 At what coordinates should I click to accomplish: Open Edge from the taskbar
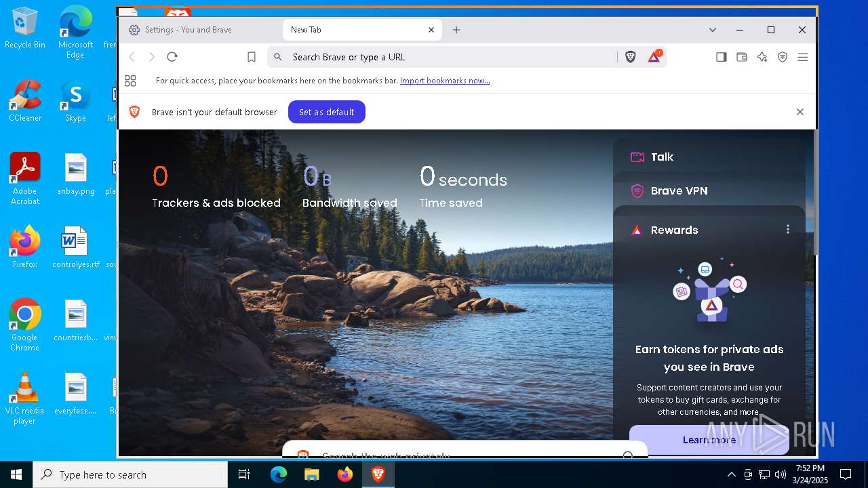point(279,474)
